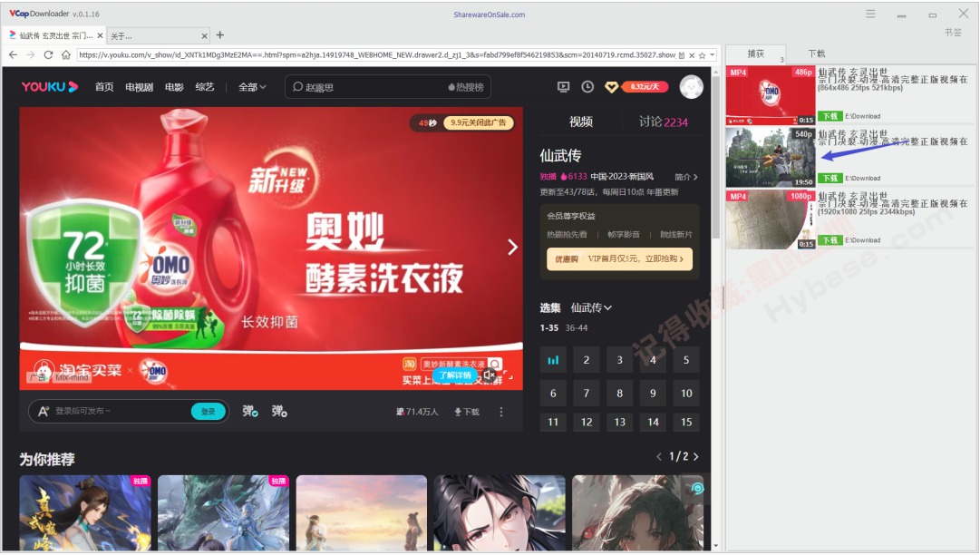Bookmark page with star icon in address bar
The height and width of the screenshot is (555, 980).
click(x=701, y=54)
